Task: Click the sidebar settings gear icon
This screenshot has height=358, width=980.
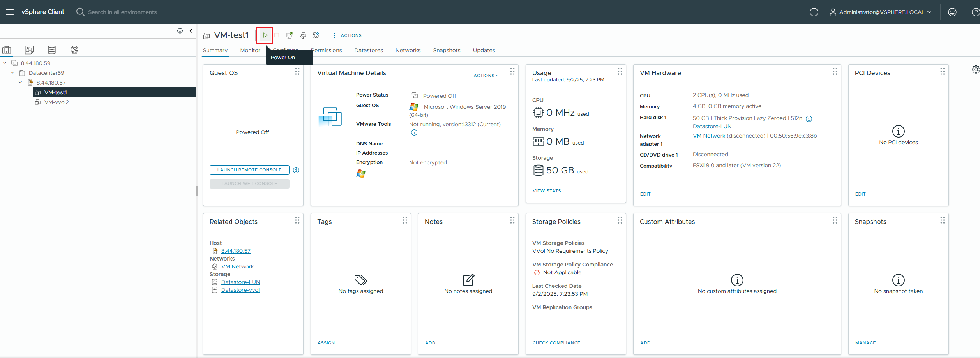Action: point(180,31)
